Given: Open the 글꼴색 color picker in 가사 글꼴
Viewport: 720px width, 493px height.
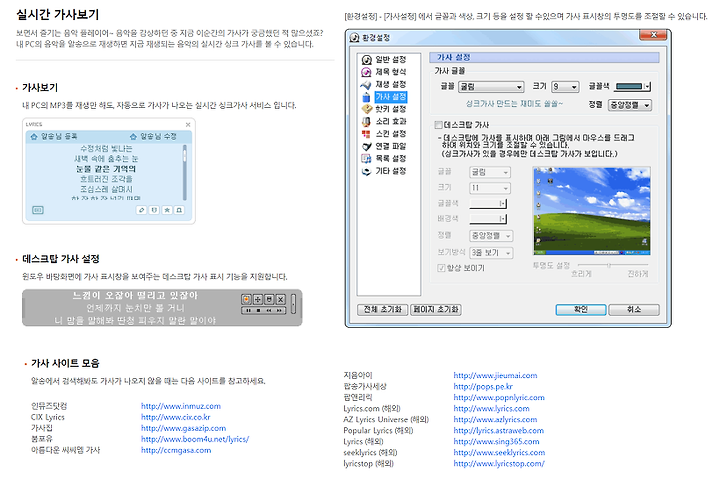Looking at the screenshot, I should pyautogui.click(x=633, y=86).
